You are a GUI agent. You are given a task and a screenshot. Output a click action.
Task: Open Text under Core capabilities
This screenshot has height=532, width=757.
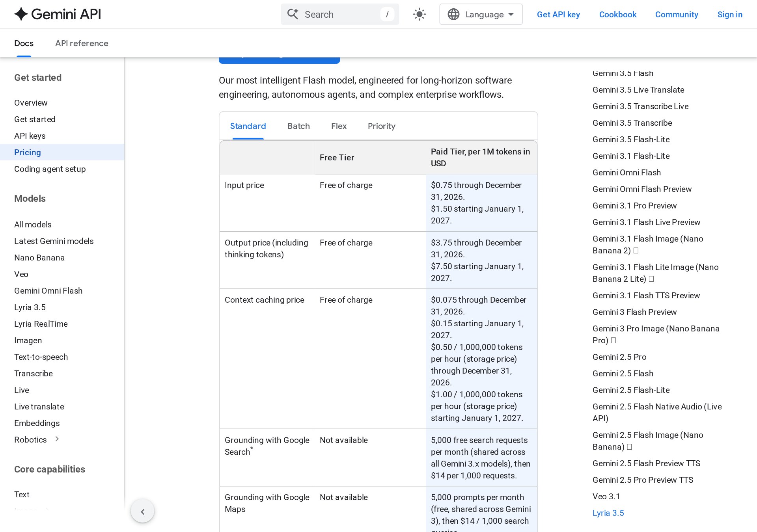pyautogui.click(x=22, y=495)
